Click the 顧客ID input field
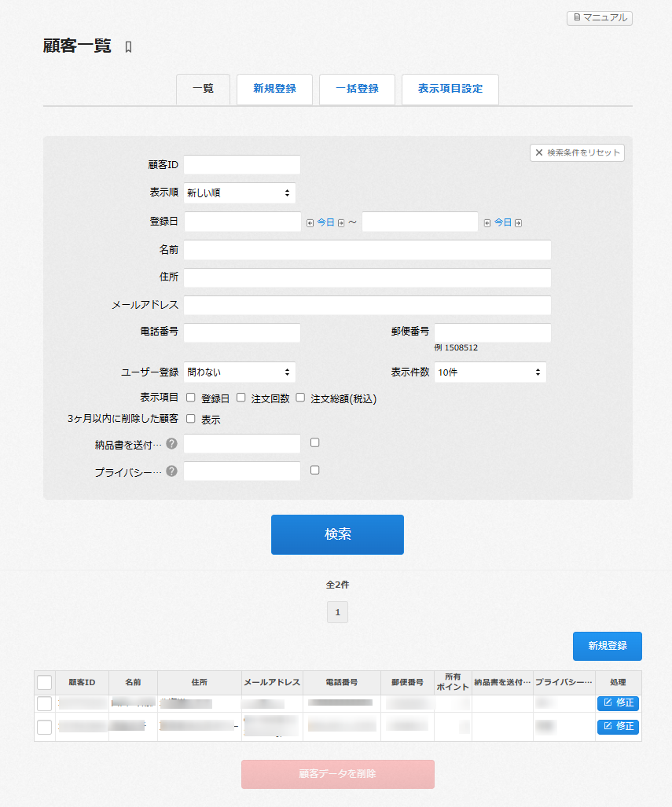 click(242, 165)
